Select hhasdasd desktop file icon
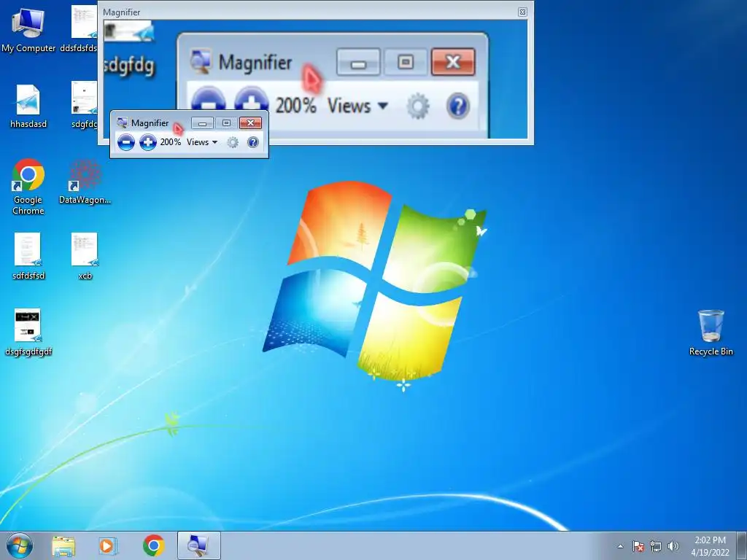 28,106
